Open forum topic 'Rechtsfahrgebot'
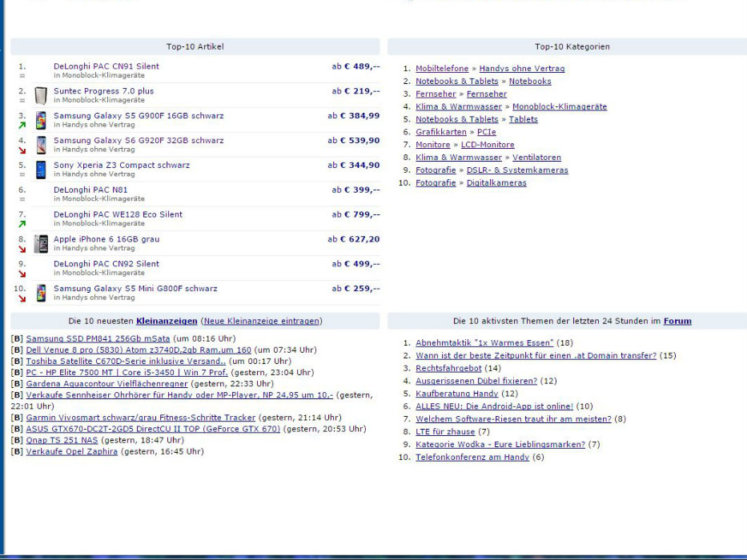Viewport: 747px width, 560px height. tap(448, 368)
